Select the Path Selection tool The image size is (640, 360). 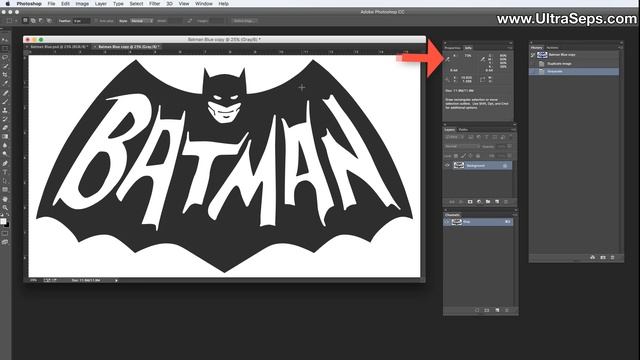(x=5, y=181)
